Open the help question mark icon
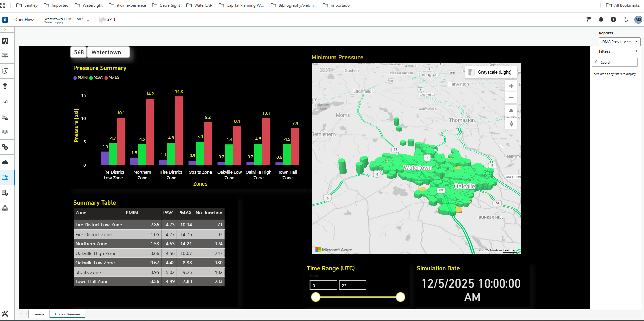The image size is (644, 321). (x=613, y=20)
